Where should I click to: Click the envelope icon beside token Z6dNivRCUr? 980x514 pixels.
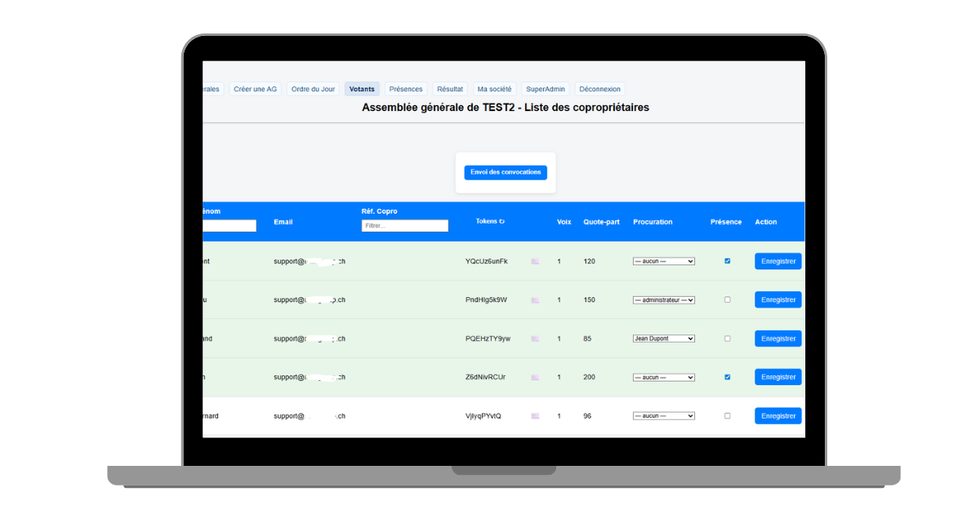coord(536,378)
